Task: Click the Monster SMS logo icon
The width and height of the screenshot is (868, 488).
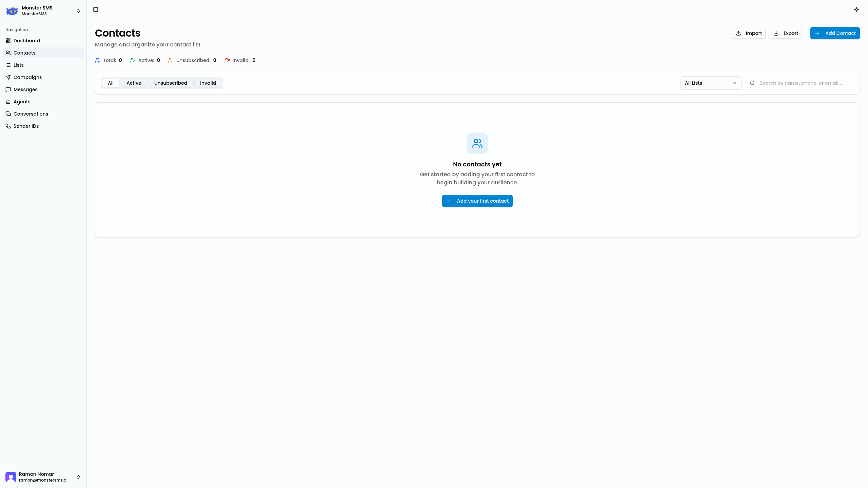Action: (12, 11)
